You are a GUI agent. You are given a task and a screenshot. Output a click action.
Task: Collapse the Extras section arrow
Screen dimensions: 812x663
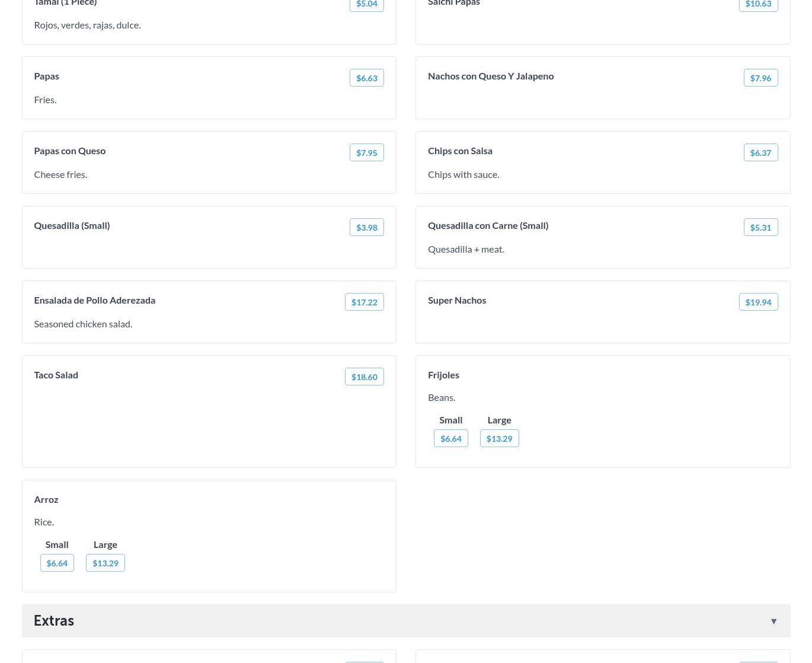(773, 621)
